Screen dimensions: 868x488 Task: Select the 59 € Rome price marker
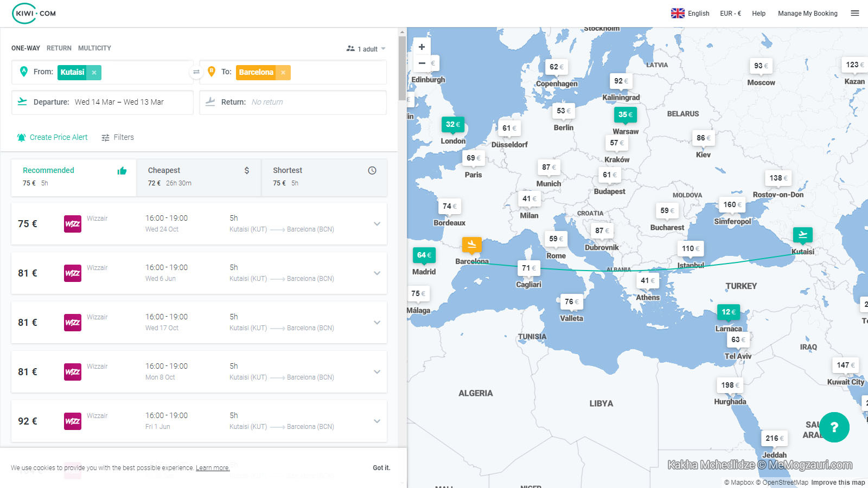(x=556, y=239)
